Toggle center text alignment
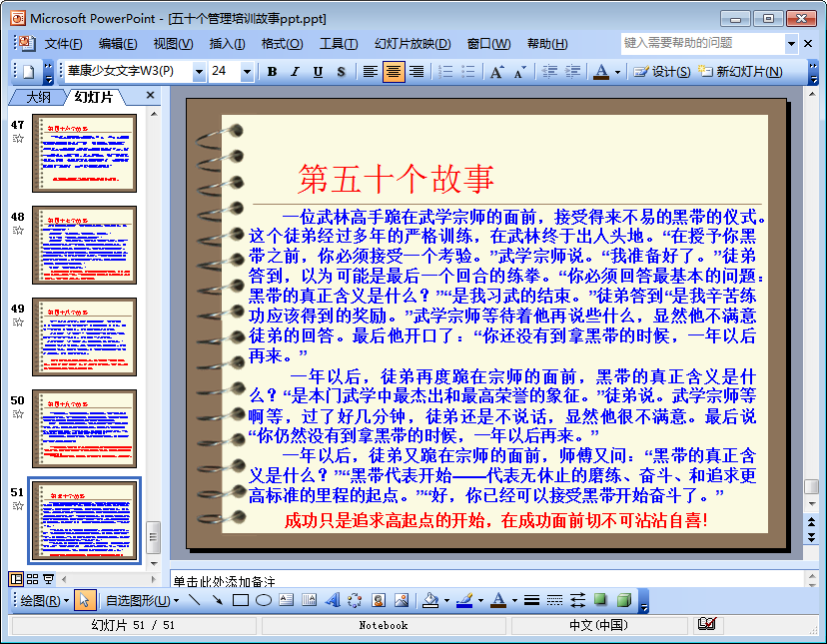The height and width of the screenshot is (644, 827). tap(394, 72)
